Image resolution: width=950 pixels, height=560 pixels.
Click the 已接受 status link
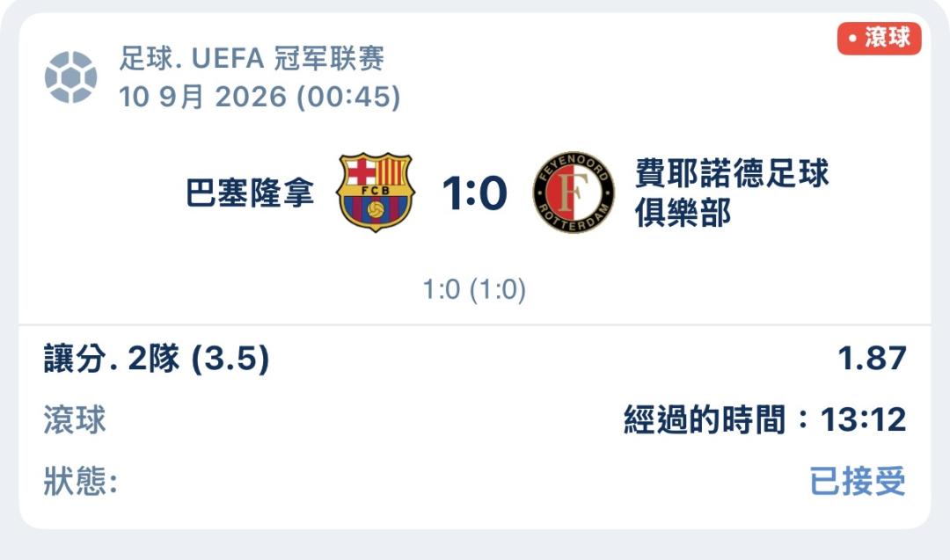pyautogui.click(x=858, y=481)
